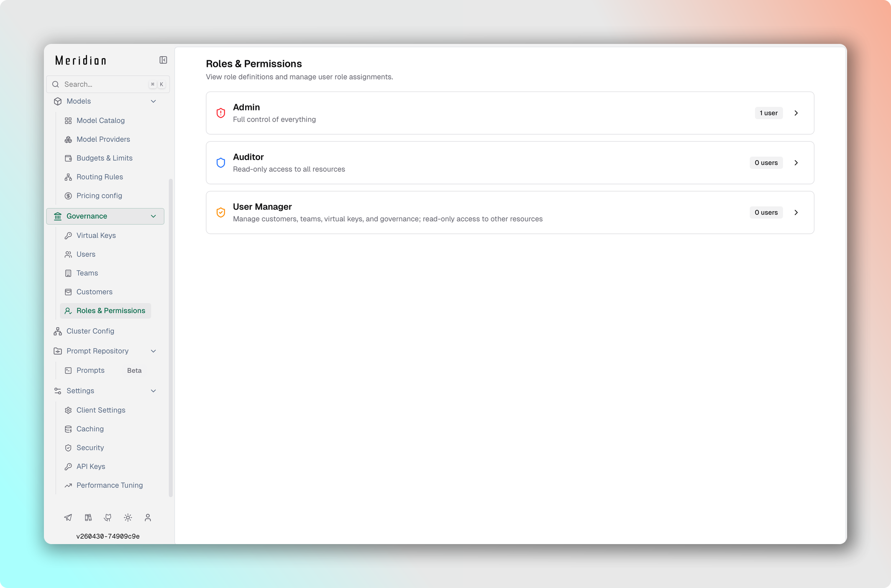Open the Routing Rules page
The image size is (891, 588).
[x=105, y=177]
